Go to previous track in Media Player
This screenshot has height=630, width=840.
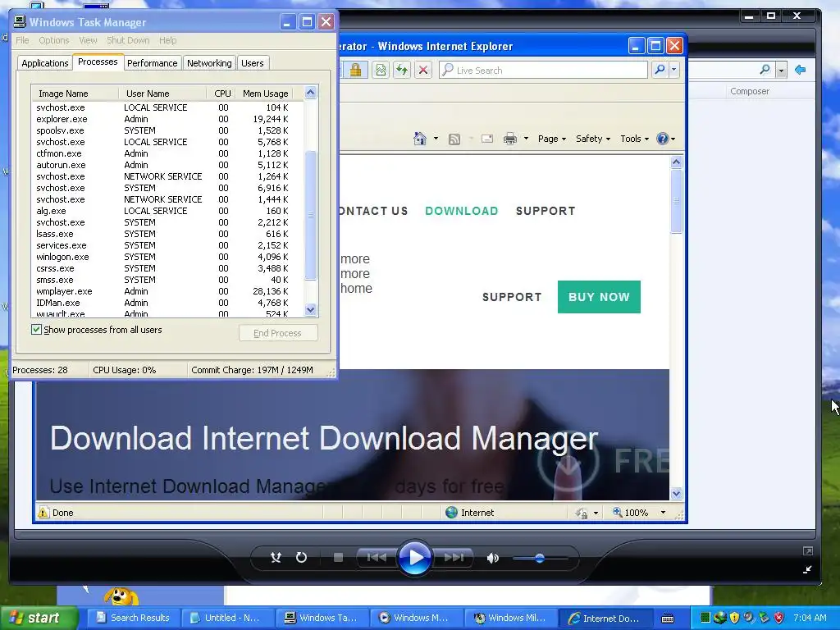point(377,558)
